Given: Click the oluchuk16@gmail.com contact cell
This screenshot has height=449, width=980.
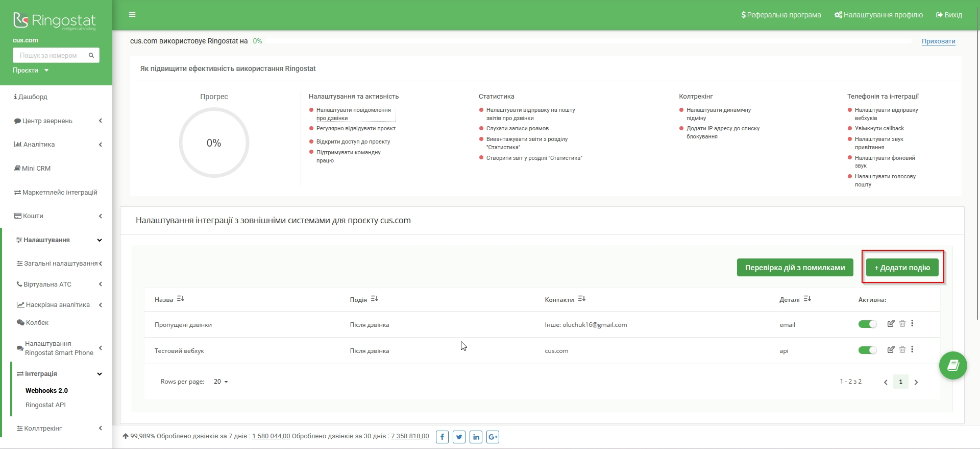Looking at the screenshot, I should tap(586, 324).
